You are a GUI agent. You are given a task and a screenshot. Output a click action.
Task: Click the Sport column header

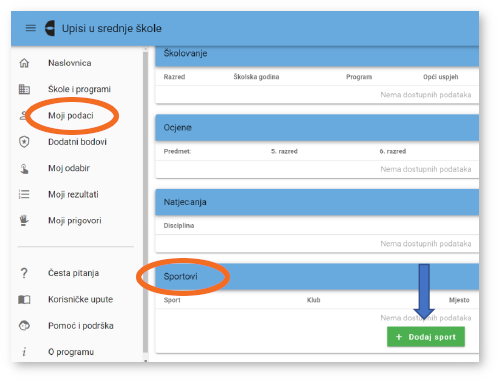(x=172, y=300)
